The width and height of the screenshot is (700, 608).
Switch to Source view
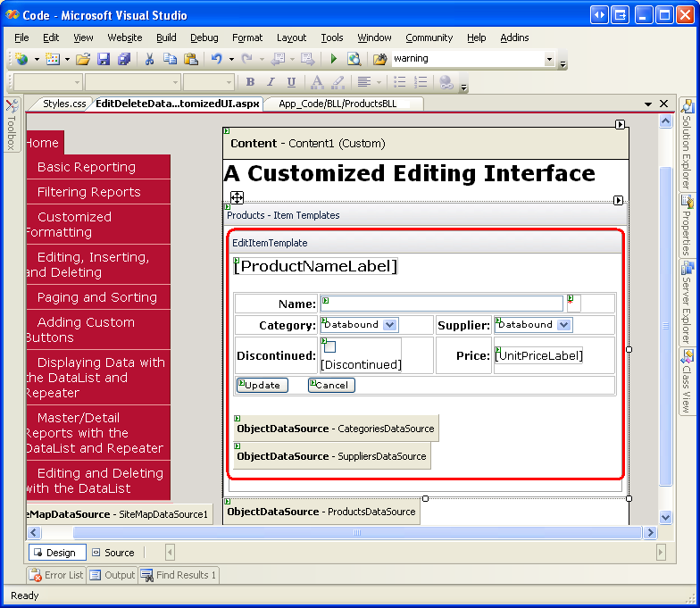pyautogui.click(x=112, y=553)
